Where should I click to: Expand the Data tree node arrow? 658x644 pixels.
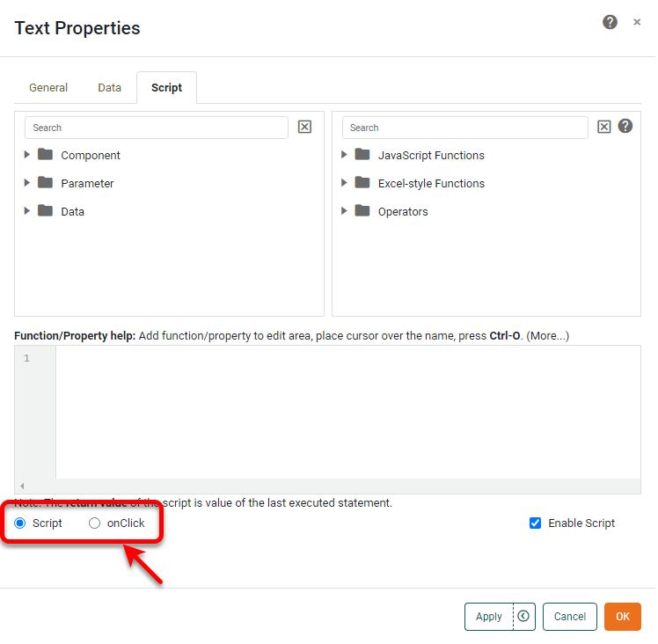(27, 211)
